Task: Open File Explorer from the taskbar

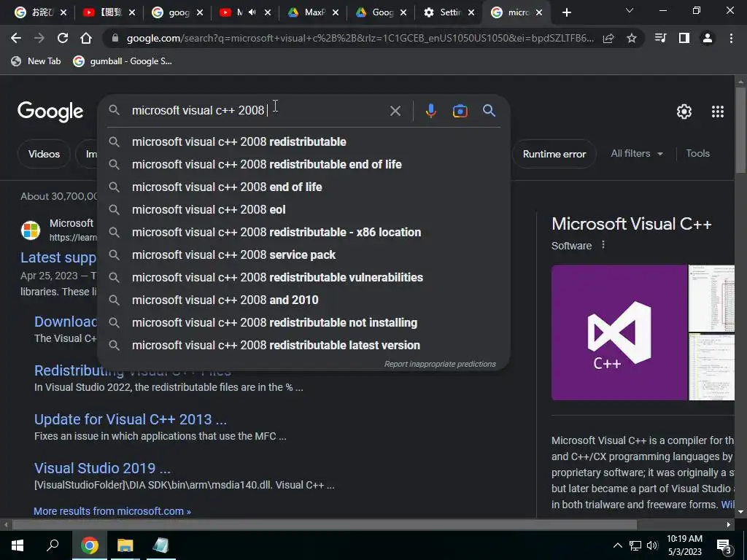Action: [125, 545]
